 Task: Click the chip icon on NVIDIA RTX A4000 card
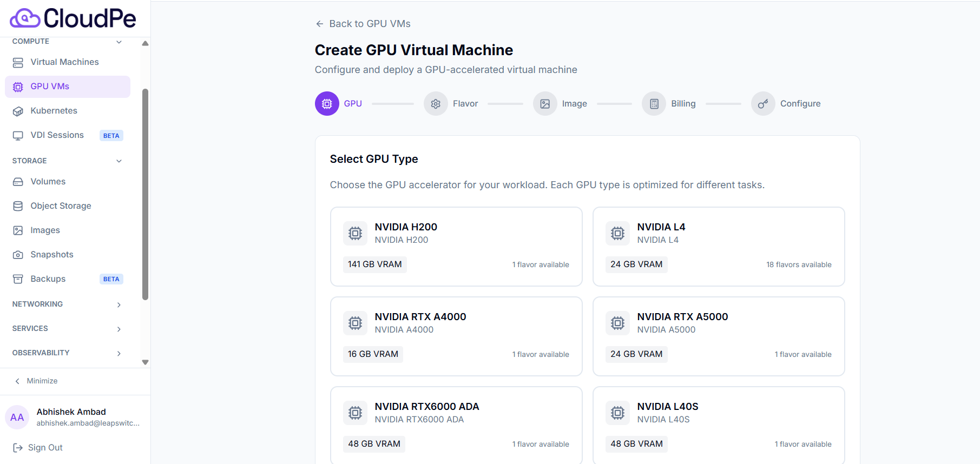(x=355, y=323)
